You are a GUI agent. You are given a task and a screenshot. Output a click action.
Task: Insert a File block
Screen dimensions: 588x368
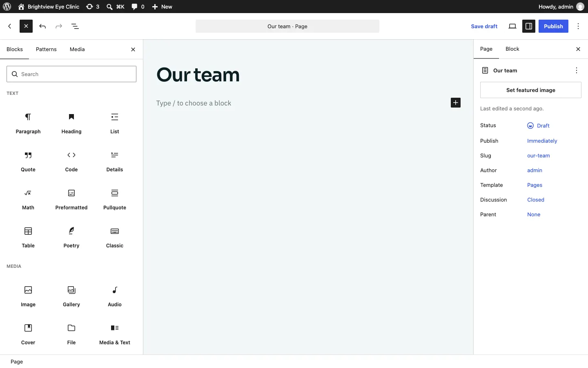tap(71, 335)
